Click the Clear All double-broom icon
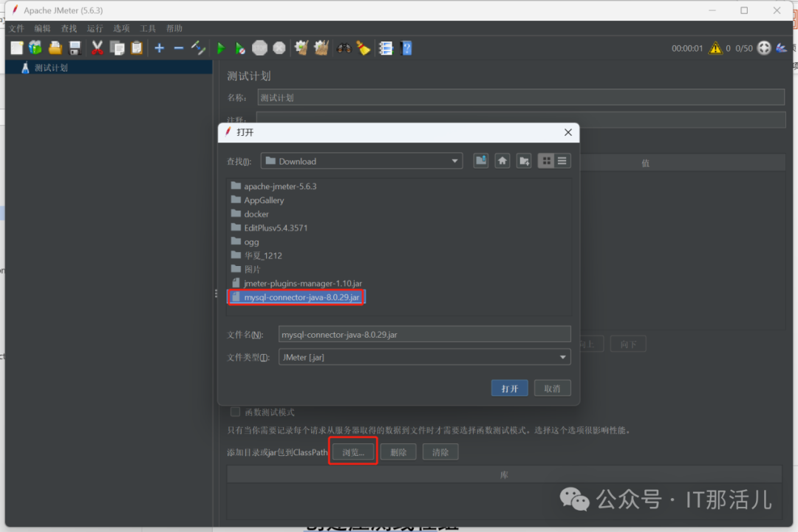The image size is (798, 532). point(321,48)
